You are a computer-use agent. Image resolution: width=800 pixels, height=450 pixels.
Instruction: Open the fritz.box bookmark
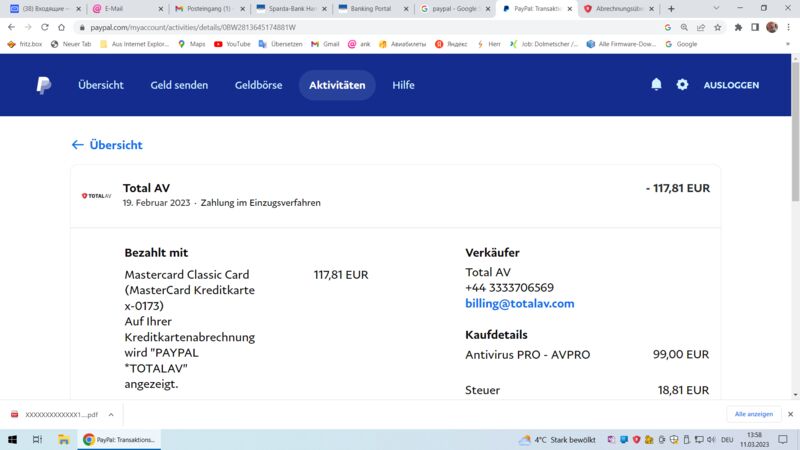tap(25, 44)
